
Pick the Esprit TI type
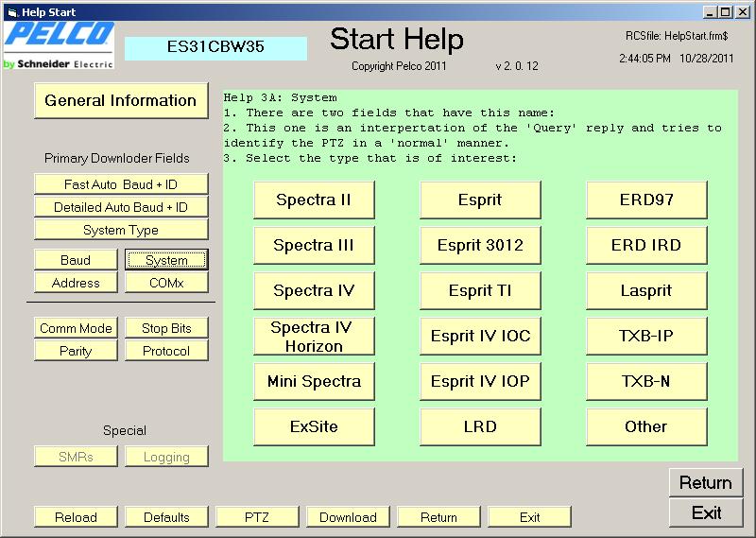[x=480, y=290]
